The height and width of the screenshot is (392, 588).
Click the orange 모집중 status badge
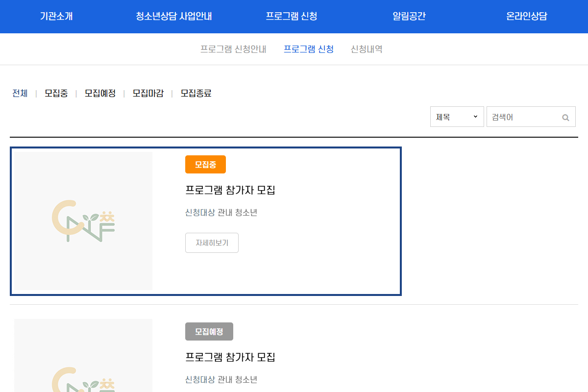pos(205,165)
